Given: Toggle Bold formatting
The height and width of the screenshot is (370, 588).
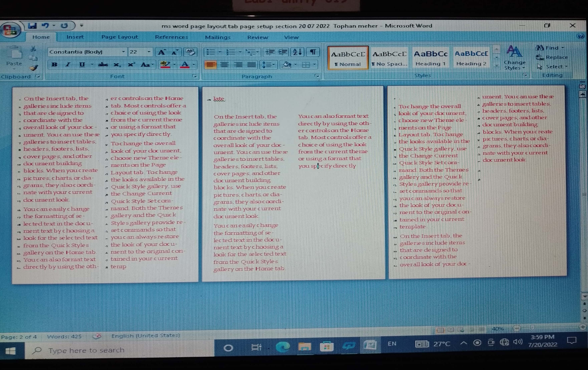Looking at the screenshot, I should pos(54,65).
